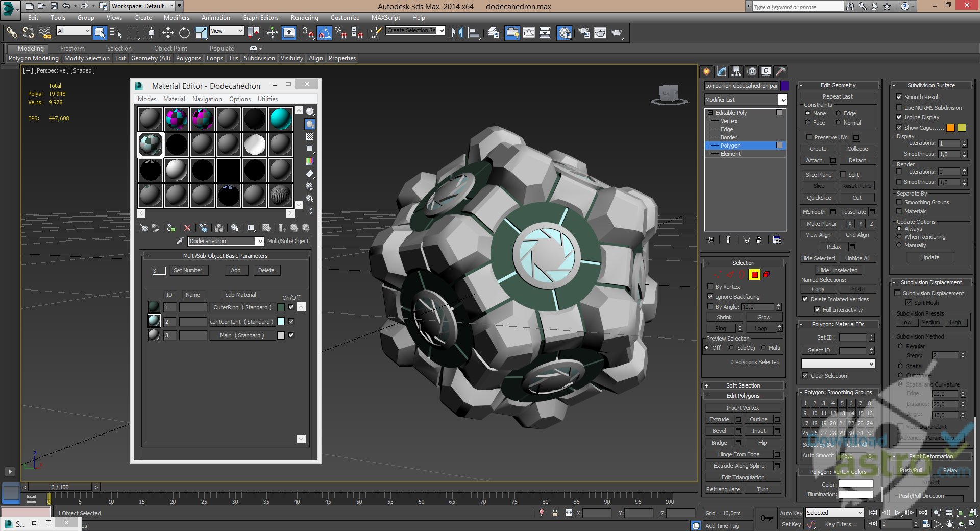Uncheck Ignore Backfacing in Selection rollout
This screenshot has width=980, height=531.
(x=710, y=297)
